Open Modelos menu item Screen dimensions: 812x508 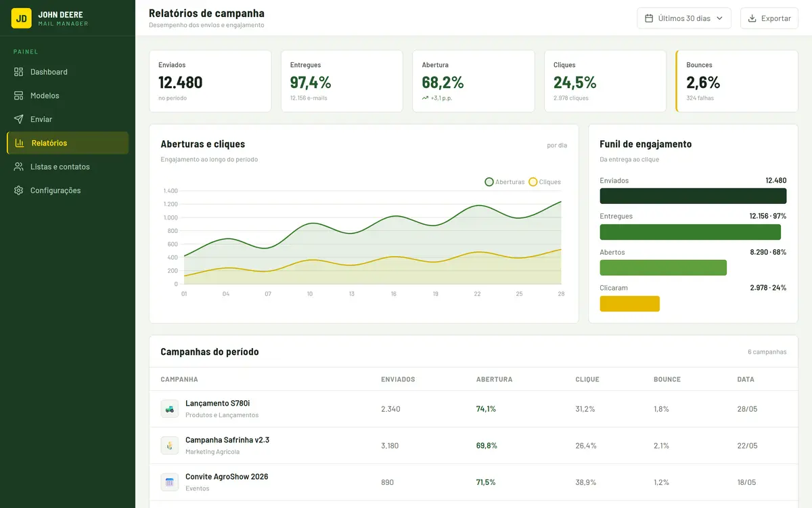click(x=68, y=96)
